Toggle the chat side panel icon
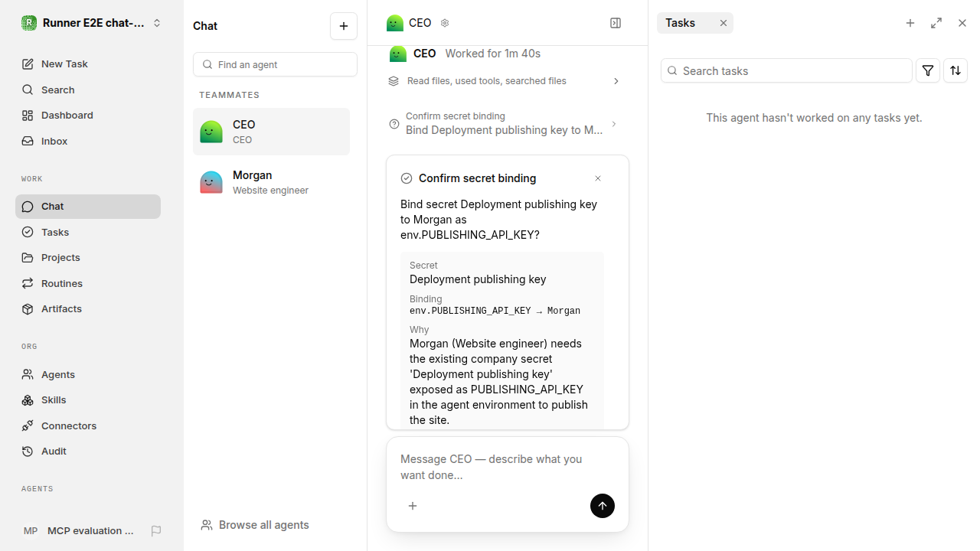Image resolution: width=980 pixels, height=551 pixels. (x=616, y=23)
